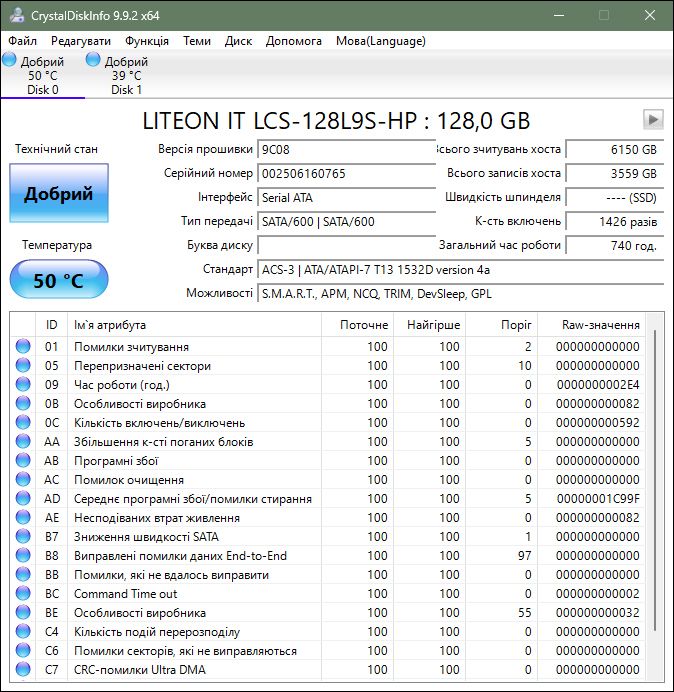Click status orb for attribute AE row
Image resolution: width=674 pixels, height=692 pixels.
pyautogui.click(x=23, y=517)
